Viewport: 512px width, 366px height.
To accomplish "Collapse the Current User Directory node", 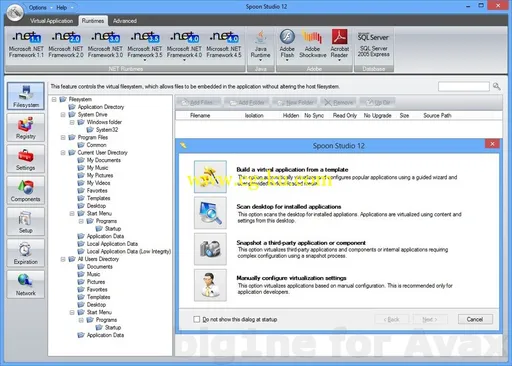I will (x=63, y=153).
